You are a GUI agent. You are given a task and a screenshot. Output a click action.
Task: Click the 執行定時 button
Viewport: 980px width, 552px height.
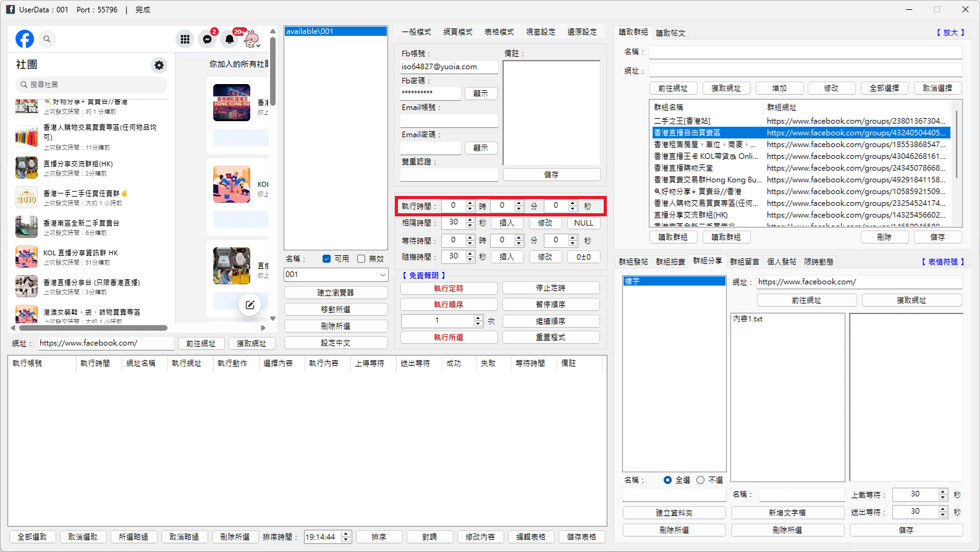point(449,288)
